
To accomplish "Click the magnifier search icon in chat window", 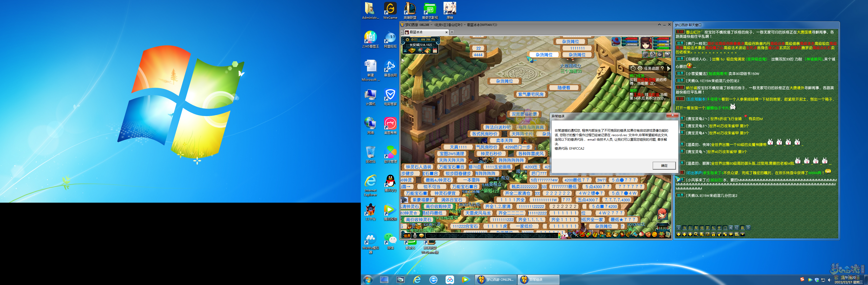I will (696, 235).
